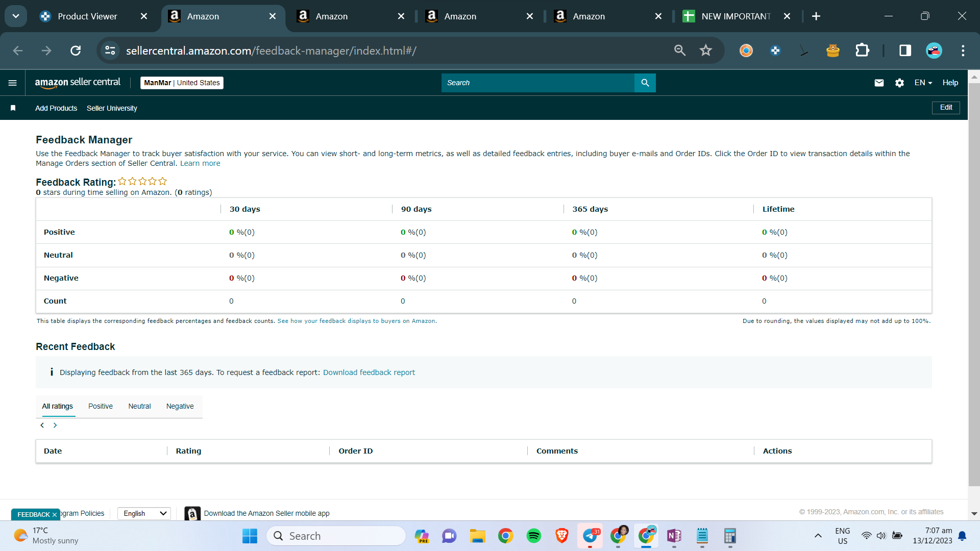Click the Rating column header
This screenshot has width=980, height=551.
tap(188, 451)
